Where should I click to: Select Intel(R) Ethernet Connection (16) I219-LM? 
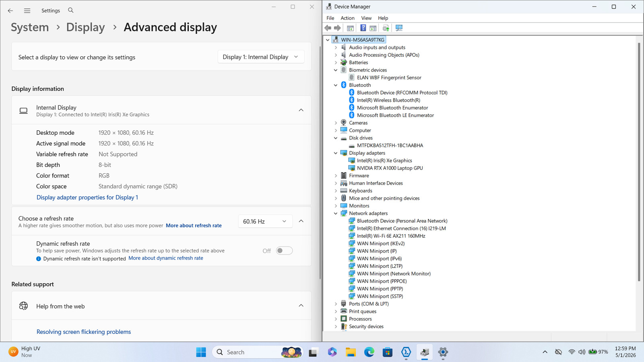pos(401,228)
